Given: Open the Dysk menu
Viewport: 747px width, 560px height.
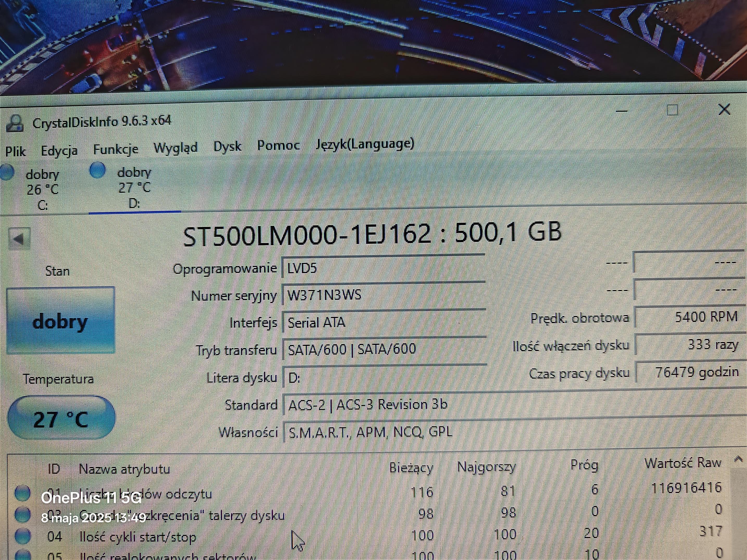Looking at the screenshot, I should [227, 146].
